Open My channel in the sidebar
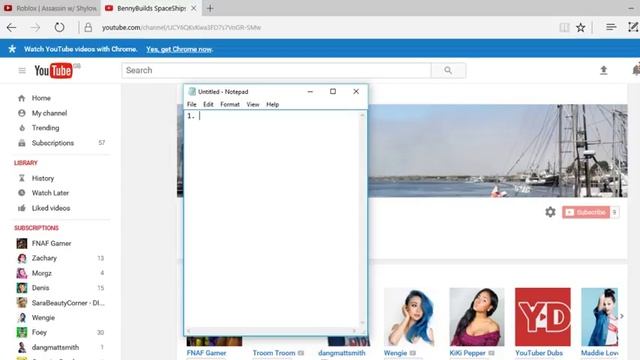The width and height of the screenshot is (640, 360). [x=49, y=113]
